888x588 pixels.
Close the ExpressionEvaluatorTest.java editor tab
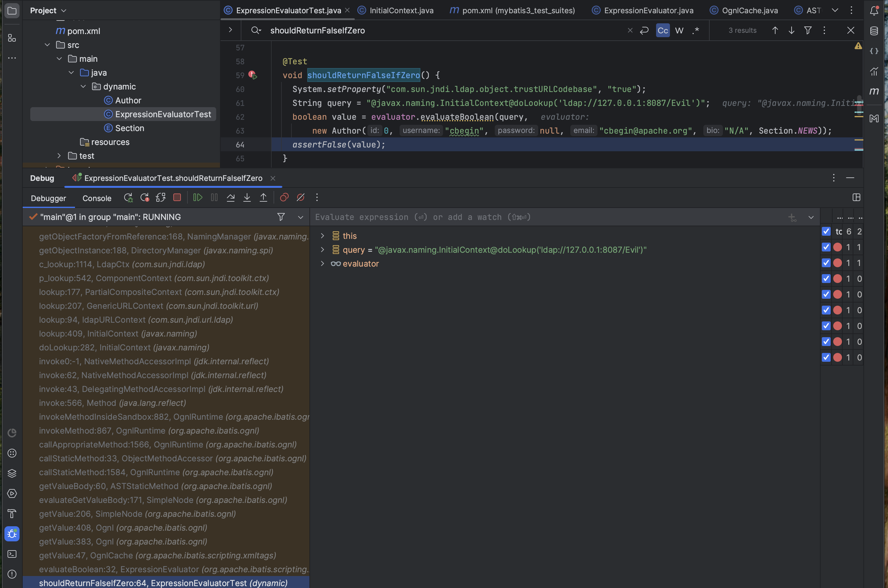pos(347,10)
